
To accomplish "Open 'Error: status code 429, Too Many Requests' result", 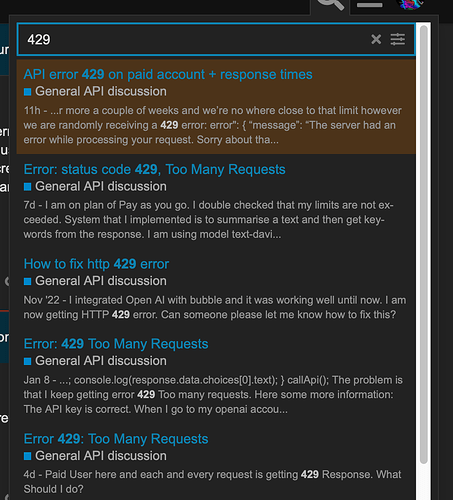I will (154, 169).
